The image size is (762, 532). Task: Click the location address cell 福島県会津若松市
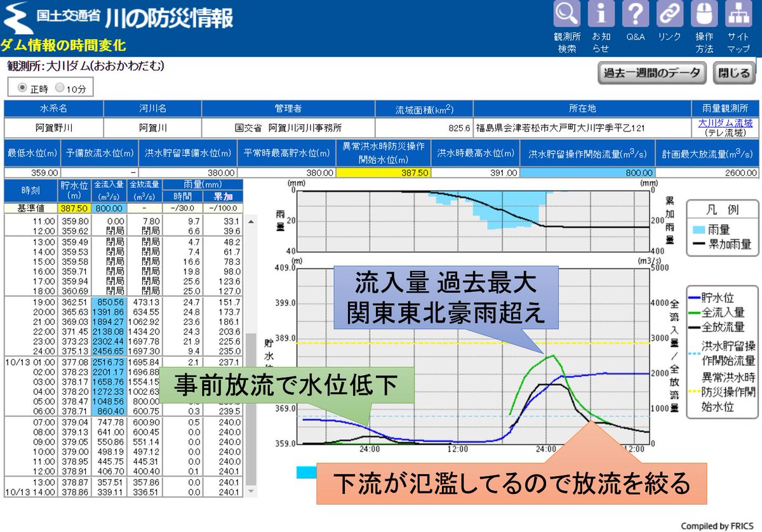[x=582, y=128]
